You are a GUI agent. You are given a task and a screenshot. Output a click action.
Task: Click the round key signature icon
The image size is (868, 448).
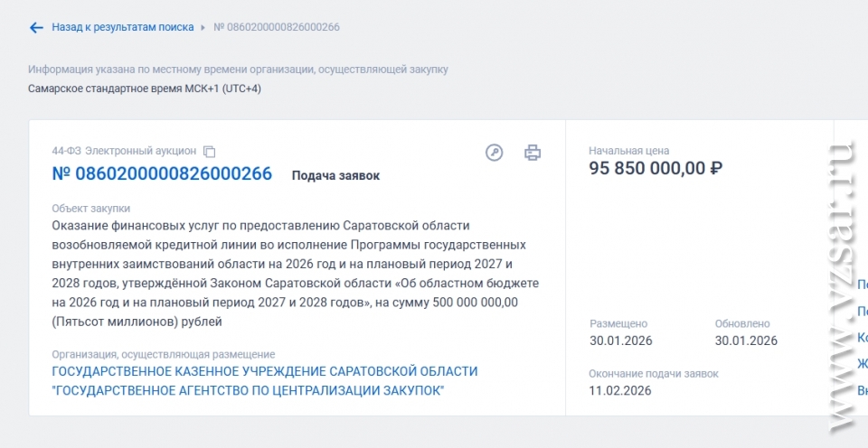click(x=494, y=152)
